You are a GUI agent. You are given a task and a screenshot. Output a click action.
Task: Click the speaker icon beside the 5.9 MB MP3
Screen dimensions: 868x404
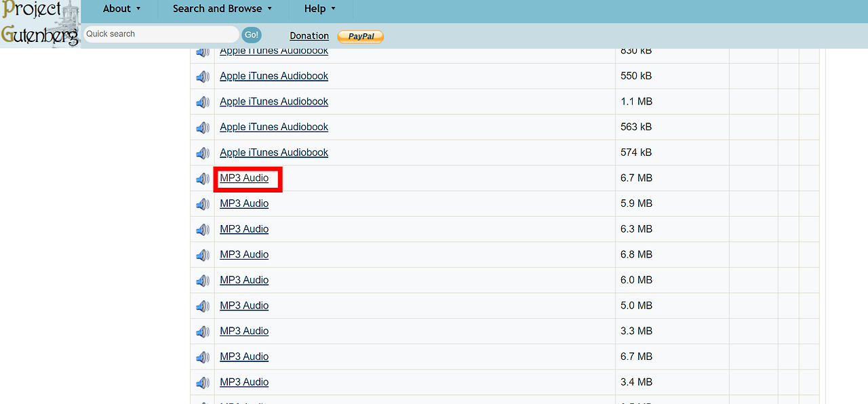(202, 204)
